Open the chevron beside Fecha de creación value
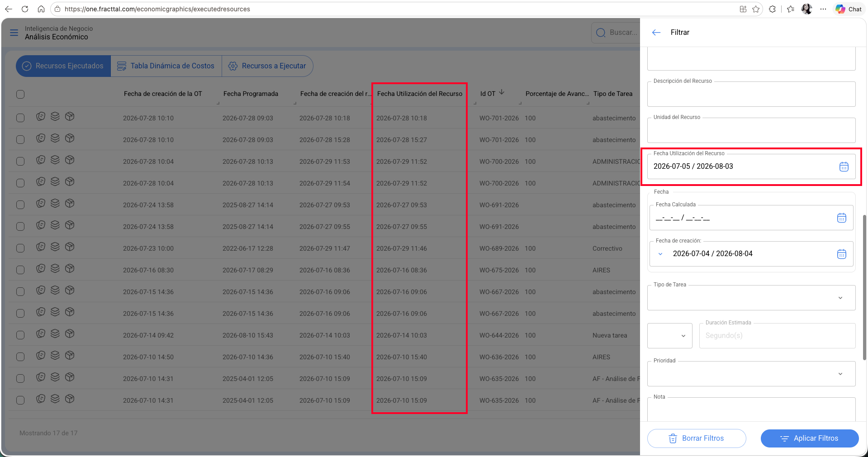 (660, 254)
